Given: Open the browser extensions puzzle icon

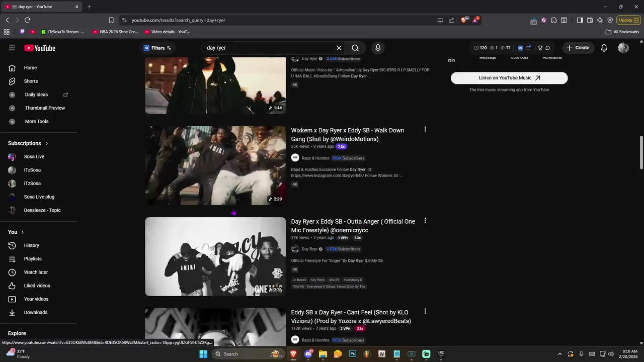Looking at the screenshot, I should click(554, 20).
